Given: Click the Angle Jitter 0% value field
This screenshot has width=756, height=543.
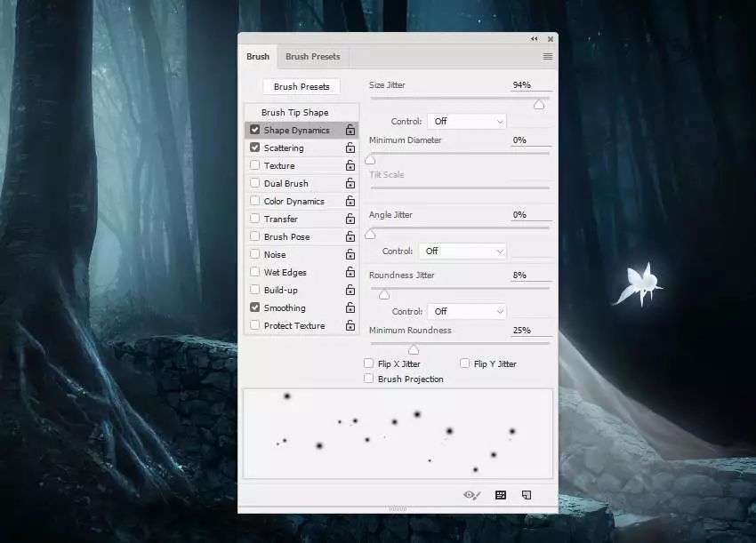Looking at the screenshot, I should click(530, 215).
